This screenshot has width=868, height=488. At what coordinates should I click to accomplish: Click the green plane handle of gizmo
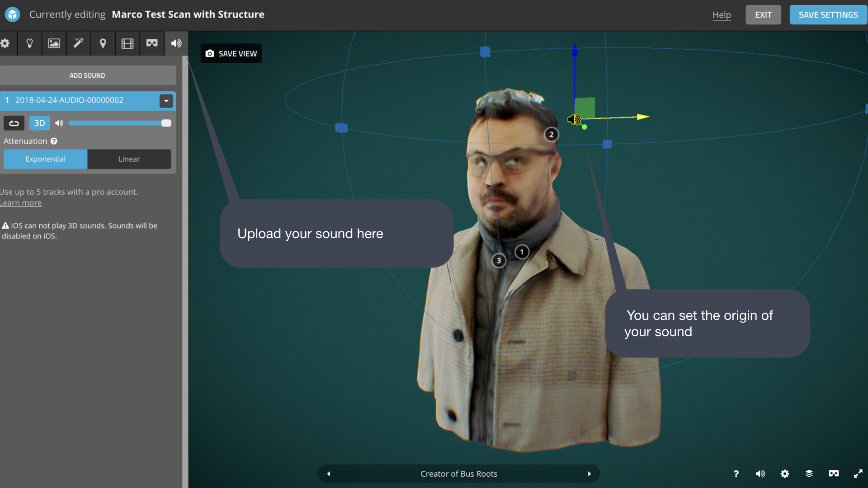[585, 108]
